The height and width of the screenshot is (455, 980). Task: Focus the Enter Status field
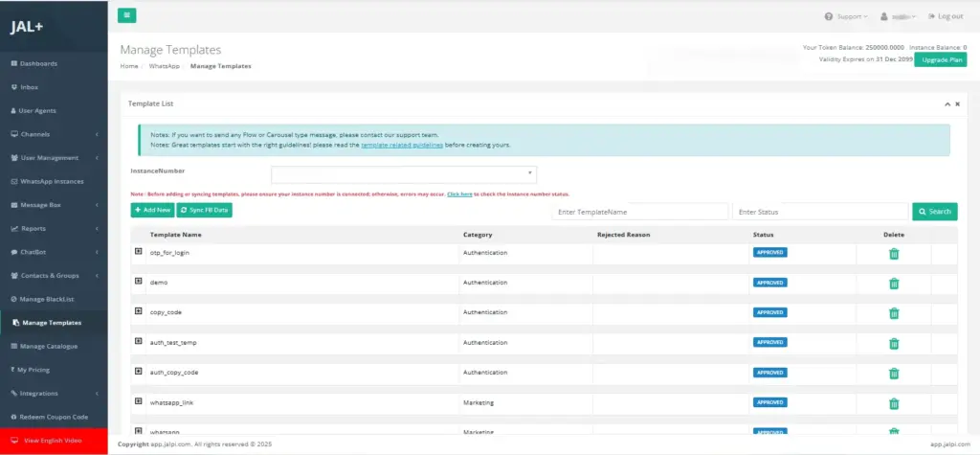(x=820, y=212)
